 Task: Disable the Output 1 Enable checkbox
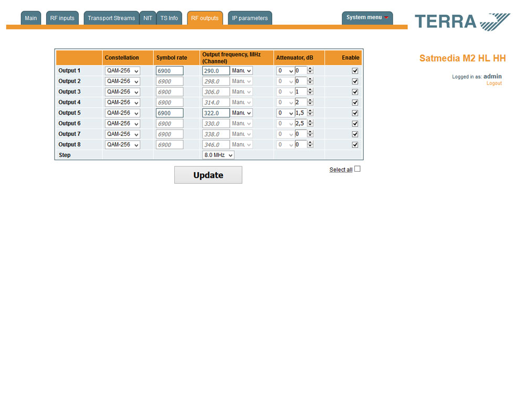(x=355, y=71)
